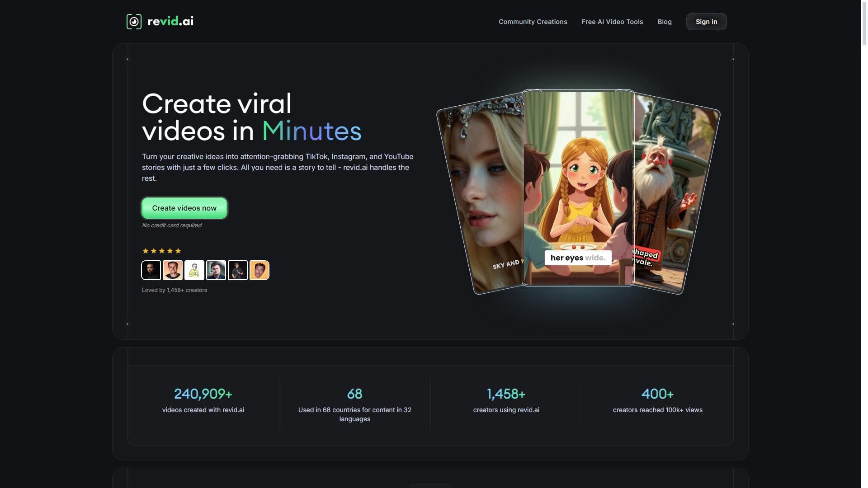Open the Blog link

[664, 22]
